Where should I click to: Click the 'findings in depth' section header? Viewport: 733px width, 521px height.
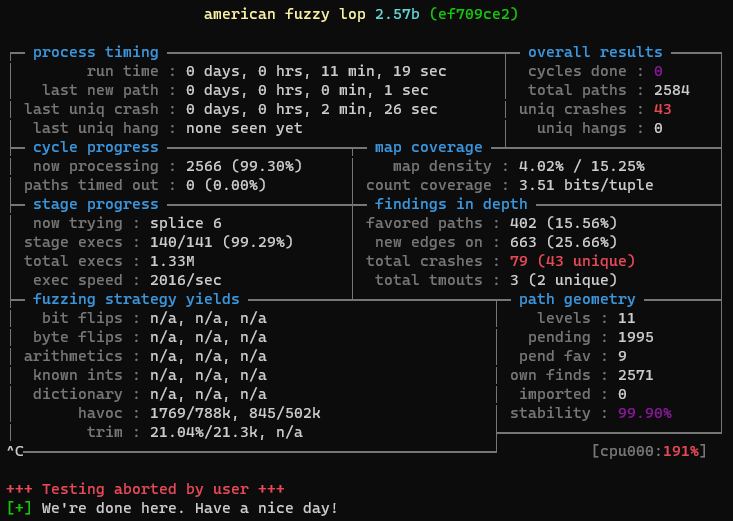(451, 204)
